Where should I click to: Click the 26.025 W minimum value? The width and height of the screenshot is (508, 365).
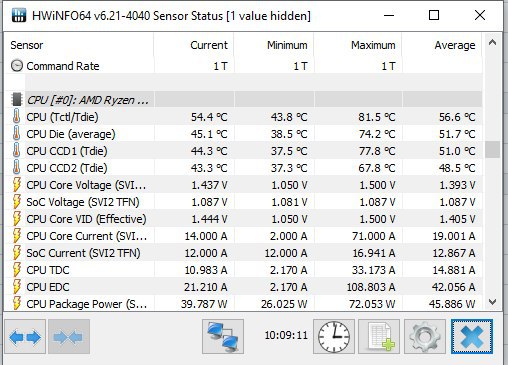pyautogui.click(x=284, y=304)
